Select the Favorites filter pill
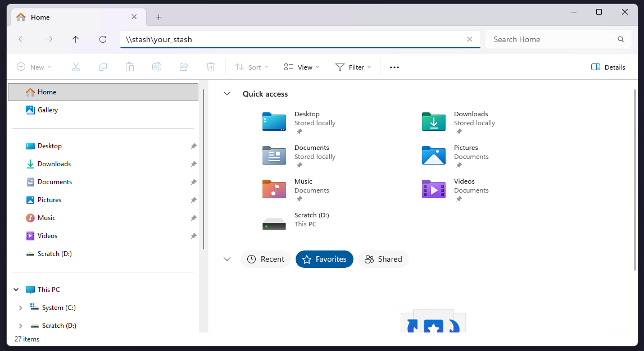The height and width of the screenshot is (351, 644). (324, 259)
